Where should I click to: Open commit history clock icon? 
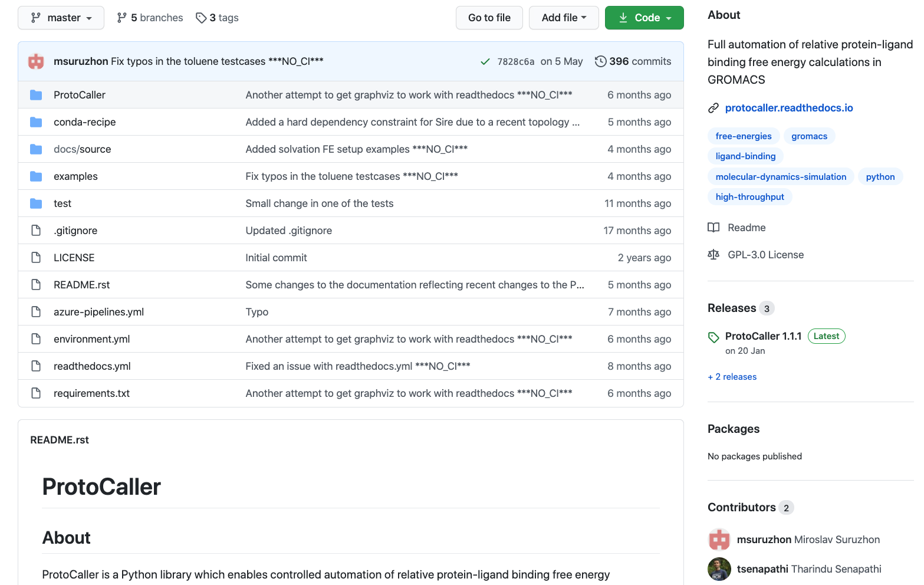[600, 61]
